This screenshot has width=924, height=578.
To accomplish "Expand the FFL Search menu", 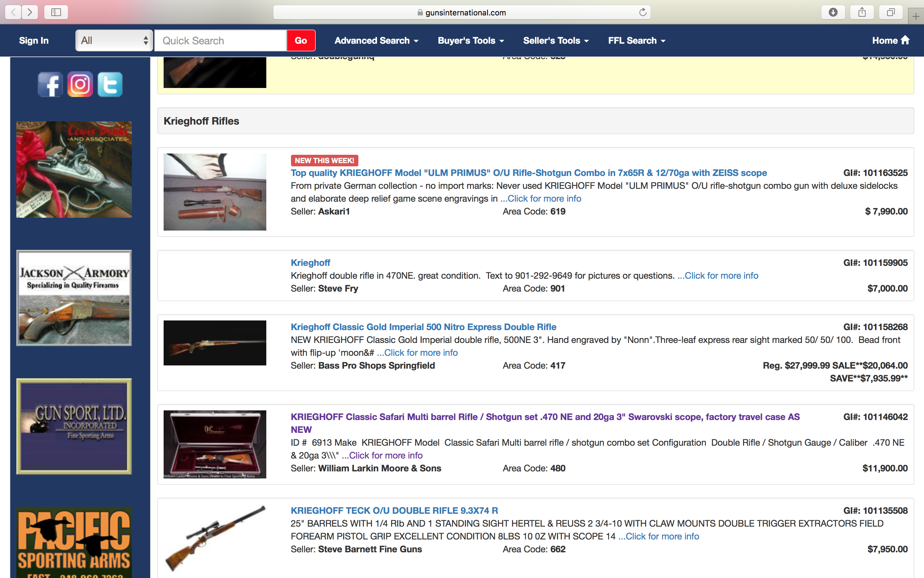I will click(637, 40).
